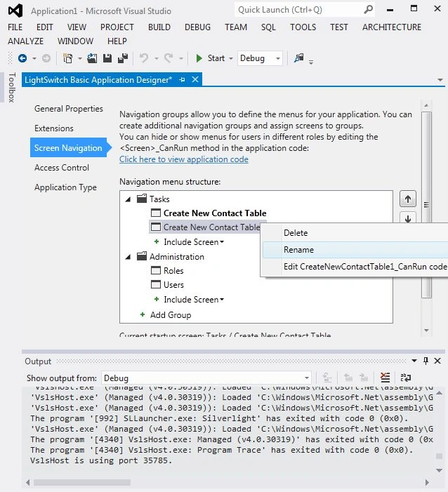
Task: Click the Navigate Backward arrow icon
Action: (x=22, y=58)
